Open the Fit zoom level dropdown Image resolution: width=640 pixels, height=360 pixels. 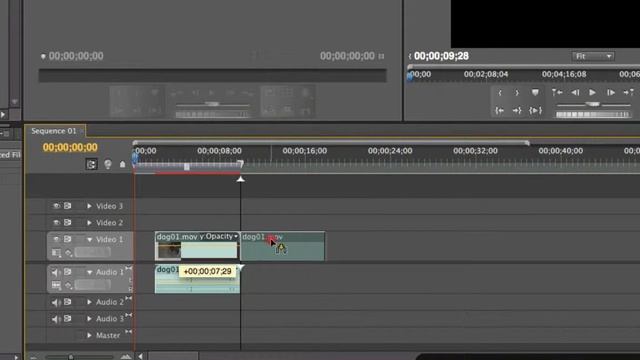(593, 56)
